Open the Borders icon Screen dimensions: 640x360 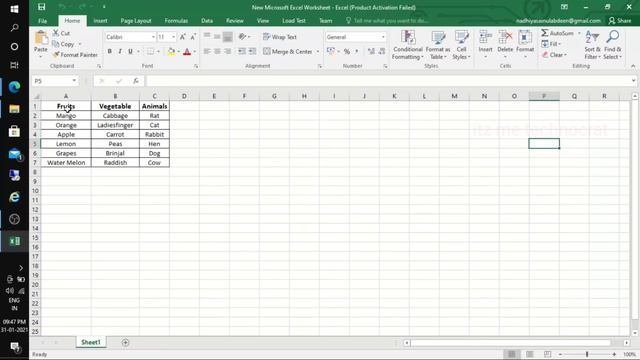tap(151, 51)
